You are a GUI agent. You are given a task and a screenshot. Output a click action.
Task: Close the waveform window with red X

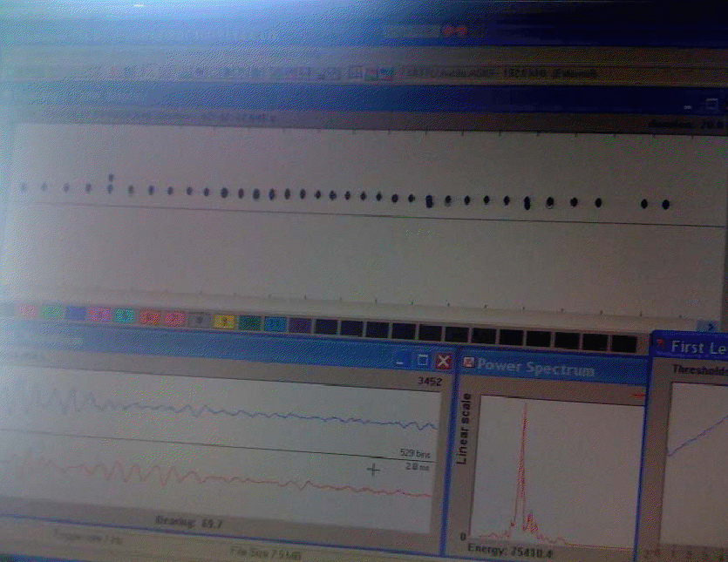pos(444,360)
